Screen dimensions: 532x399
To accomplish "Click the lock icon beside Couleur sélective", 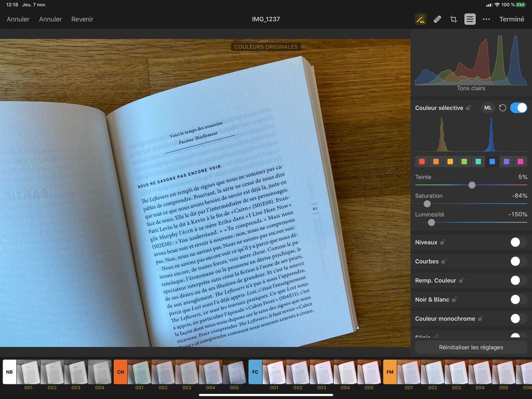I will [x=468, y=108].
